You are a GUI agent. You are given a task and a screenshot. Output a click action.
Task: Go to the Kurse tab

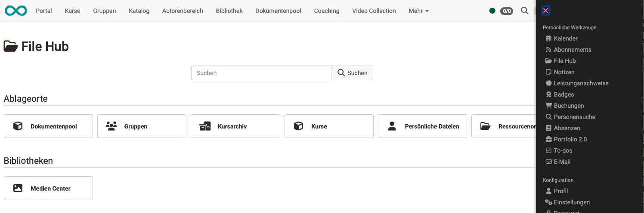pos(72,11)
